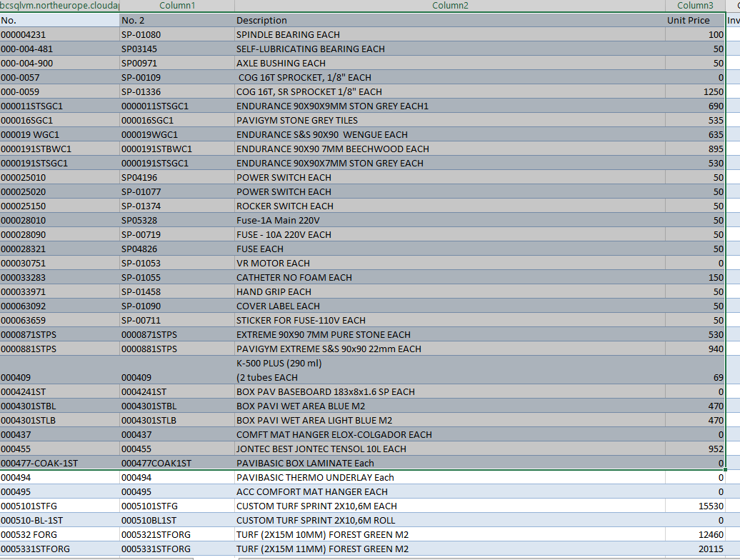Select 'SELF-LUBRICATING BEARING EACH' cell
The width and height of the screenshot is (740, 560).
tap(450, 49)
